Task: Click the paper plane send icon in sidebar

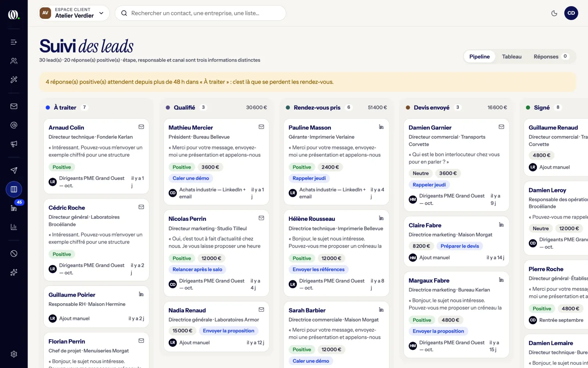Action: [x=14, y=170]
